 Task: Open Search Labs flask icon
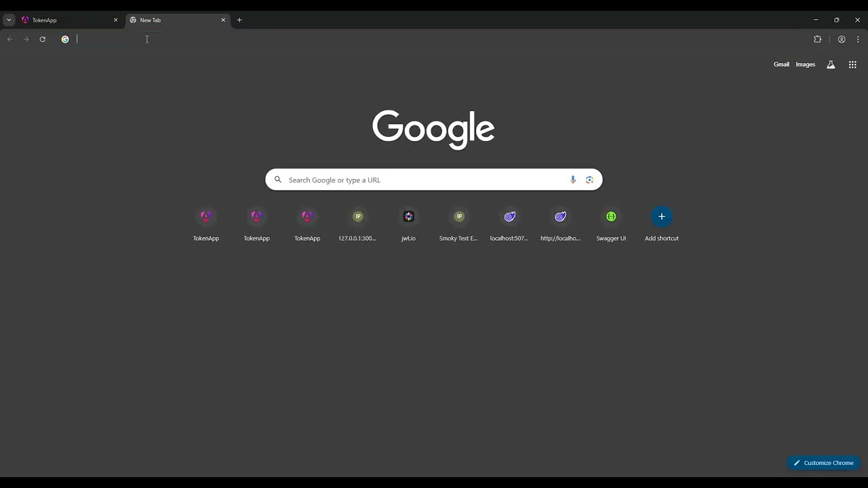pos(830,64)
